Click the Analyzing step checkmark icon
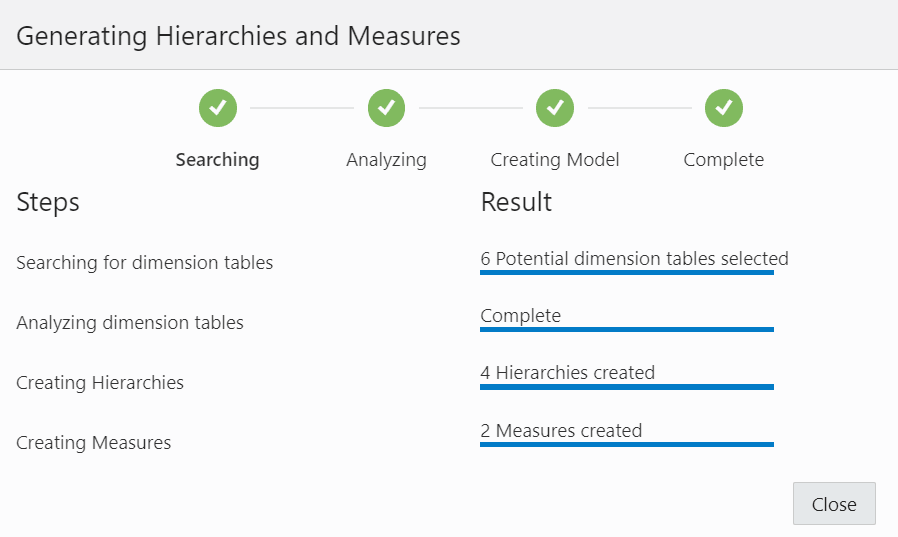The width and height of the screenshot is (898, 537). (x=386, y=108)
